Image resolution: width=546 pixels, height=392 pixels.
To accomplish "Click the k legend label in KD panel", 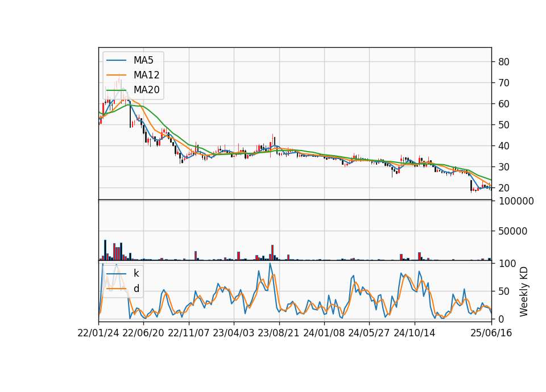I will pos(136,273).
